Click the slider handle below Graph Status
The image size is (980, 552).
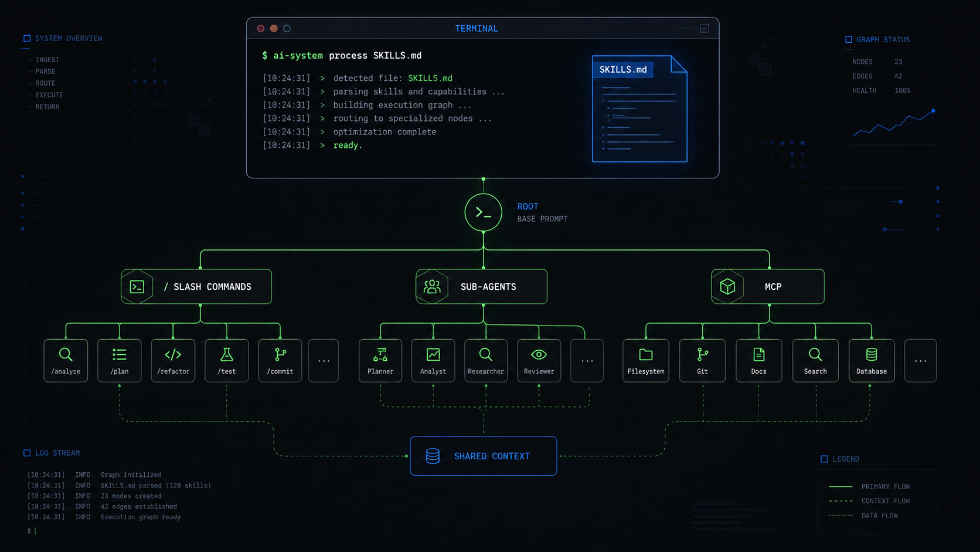[901, 202]
